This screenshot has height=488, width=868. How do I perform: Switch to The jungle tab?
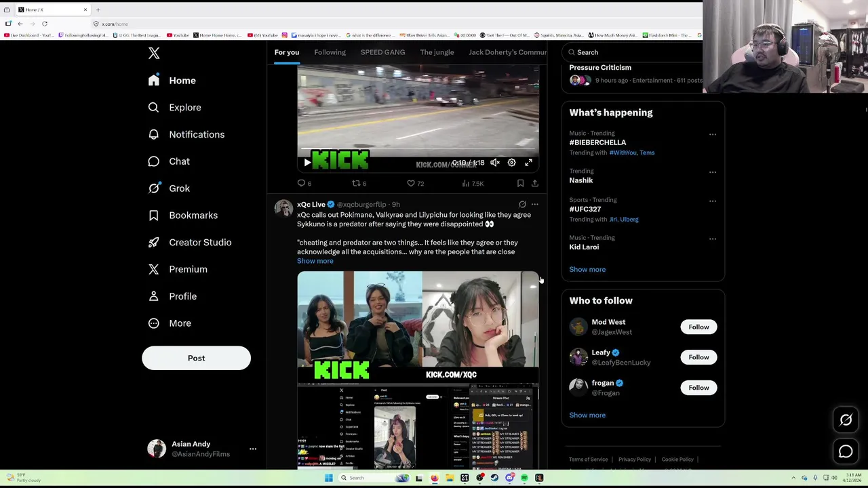coord(437,52)
